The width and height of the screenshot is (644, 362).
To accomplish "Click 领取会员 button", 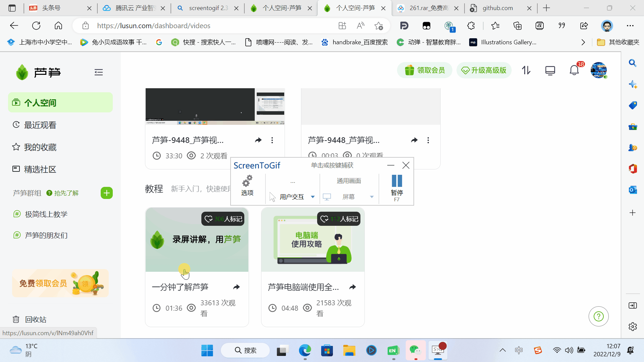I will pos(425,70).
